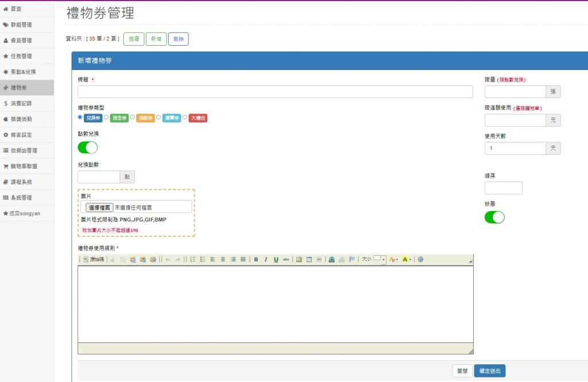The height and width of the screenshot is (382, 588).
Task: Select the 大禮包 radio button
Action: (185, 117)
